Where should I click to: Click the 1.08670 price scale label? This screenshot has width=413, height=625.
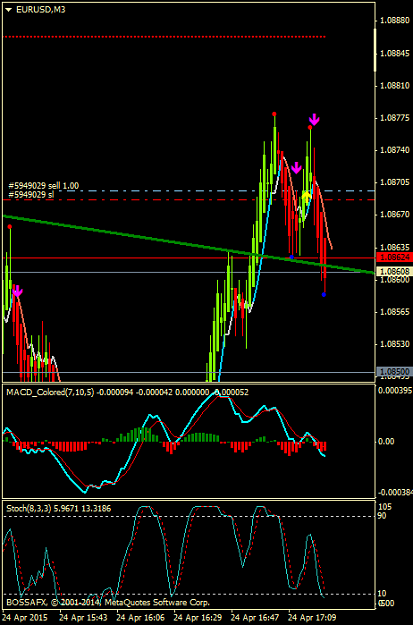point(395,215)
